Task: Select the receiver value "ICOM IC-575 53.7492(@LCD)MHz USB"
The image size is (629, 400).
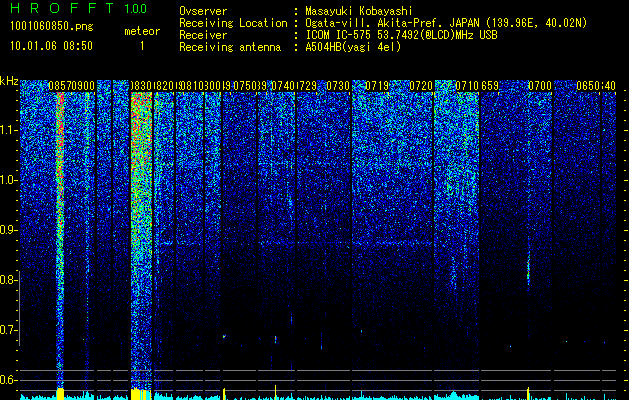Action: (x=401, y=35)
